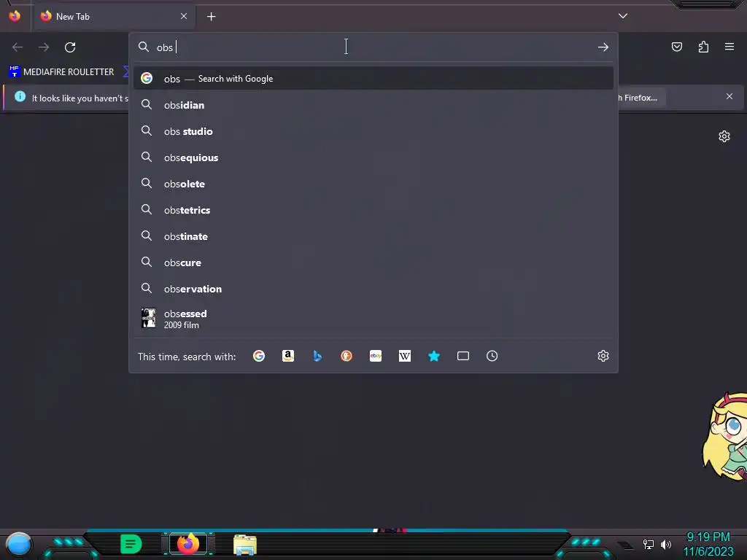Select the 'obs studio' suggestion
Viewport: 747px width, 560px height.
coord(373,131)
